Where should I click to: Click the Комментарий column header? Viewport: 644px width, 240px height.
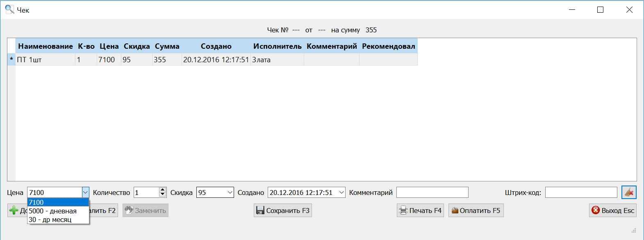(332, 46)
